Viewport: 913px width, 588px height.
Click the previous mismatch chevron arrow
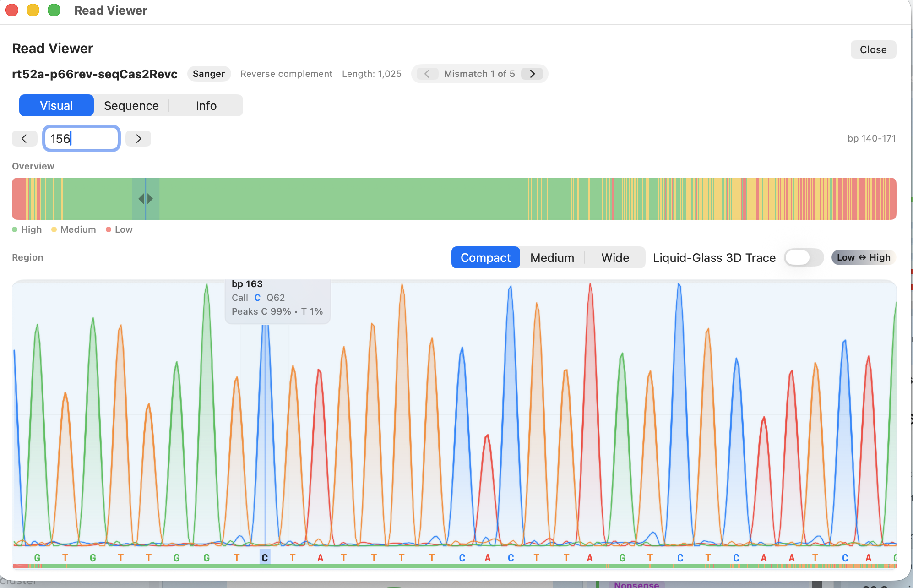coord(427,74)
